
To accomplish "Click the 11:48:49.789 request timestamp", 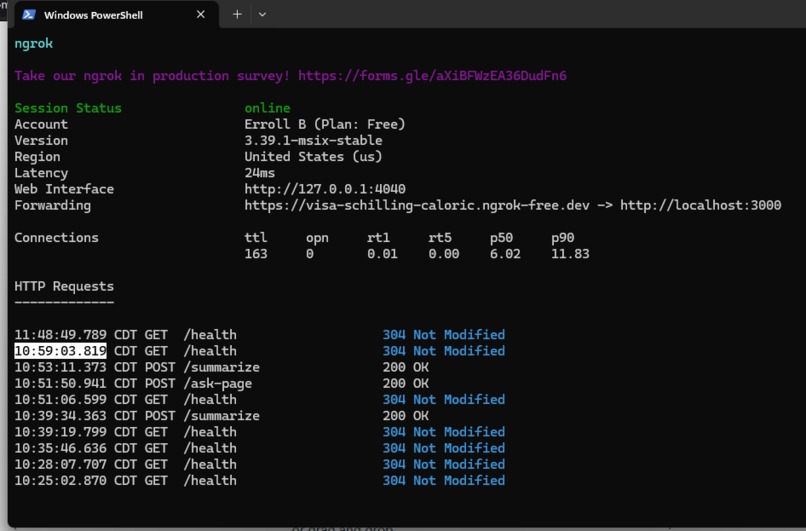I will tap(61, 335).
